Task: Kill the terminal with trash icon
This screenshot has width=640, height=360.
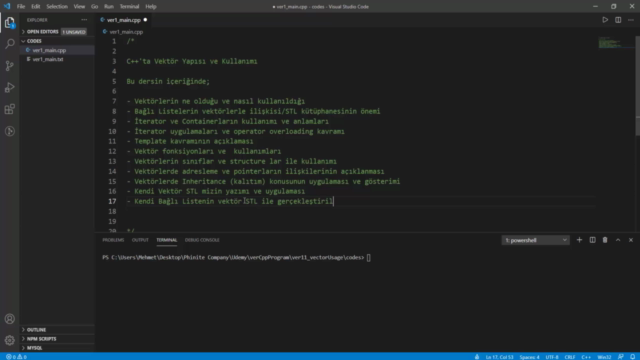Action: click(x=605, y=240)
